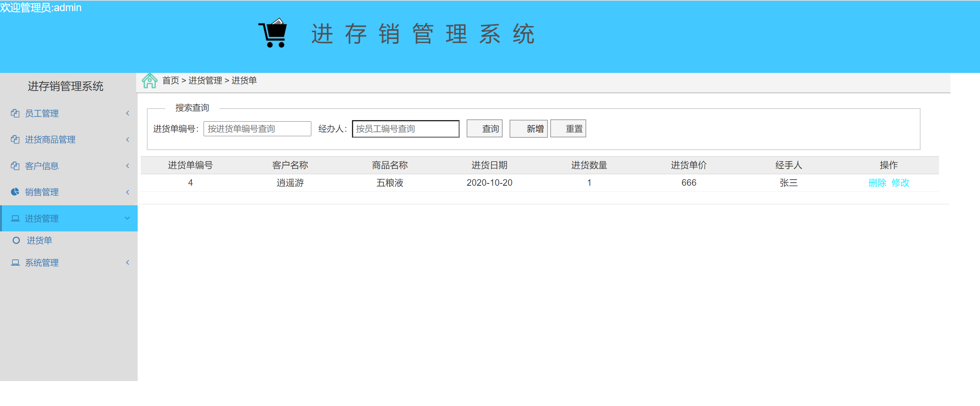The image size is (980, 406).
Task: Click the 客户名称 column header
Action: click(290, 165)
